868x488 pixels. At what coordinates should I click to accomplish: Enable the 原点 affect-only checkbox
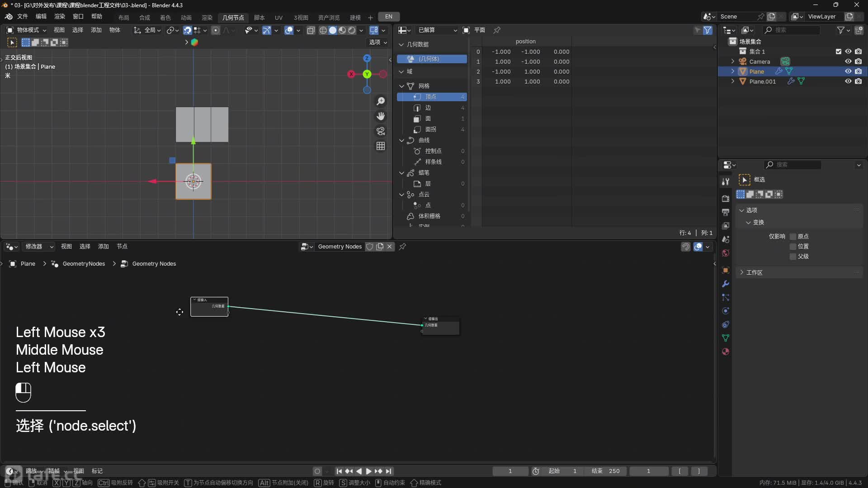(x=793, y=236)
